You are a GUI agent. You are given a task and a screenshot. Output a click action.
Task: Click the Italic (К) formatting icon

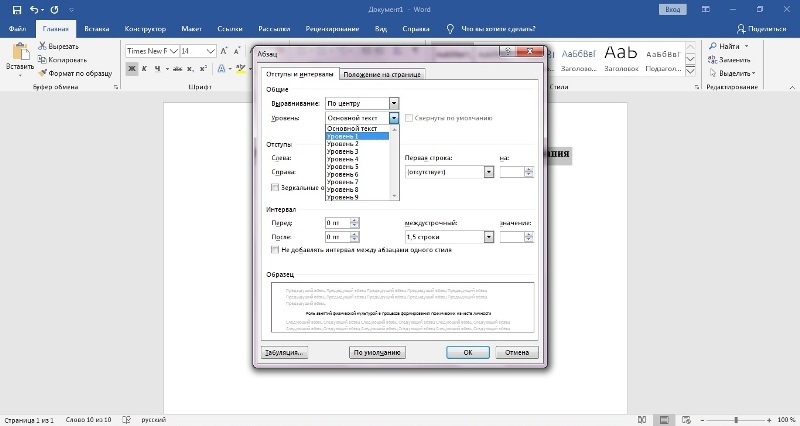tap(145, 68)
